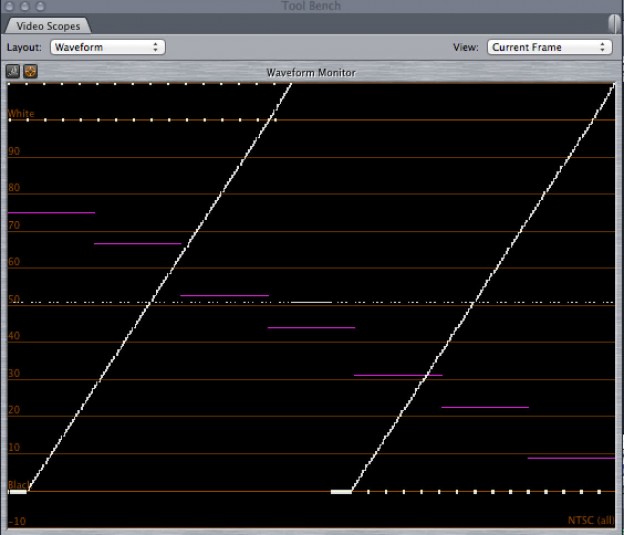The width and height of the screenshot is (624, 535).
Task: Click the NTSC (all) label
Action: (591, 520)
